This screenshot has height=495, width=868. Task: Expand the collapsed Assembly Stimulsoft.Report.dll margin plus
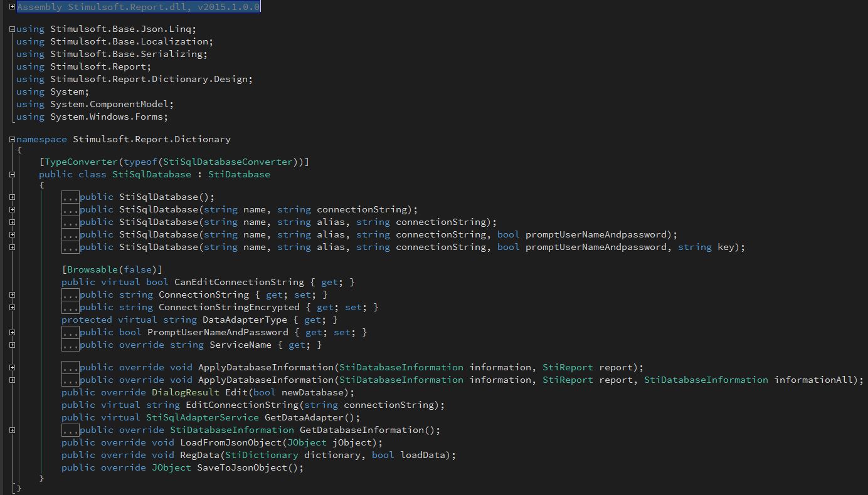point(12,6)
